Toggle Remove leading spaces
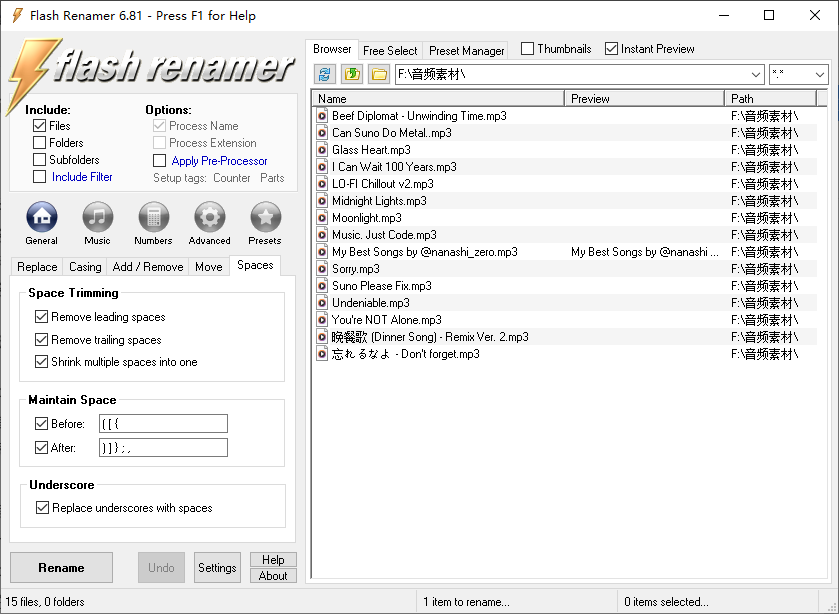 click(41, 317)
